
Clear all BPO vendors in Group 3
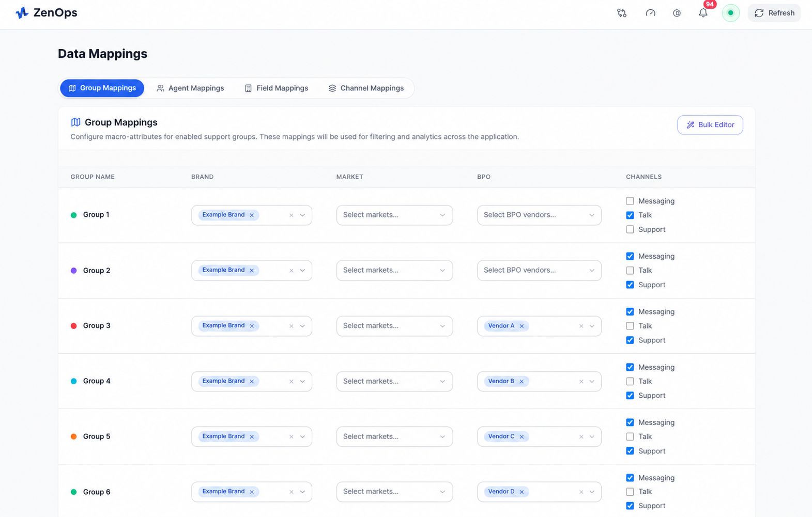click(581, 326)
